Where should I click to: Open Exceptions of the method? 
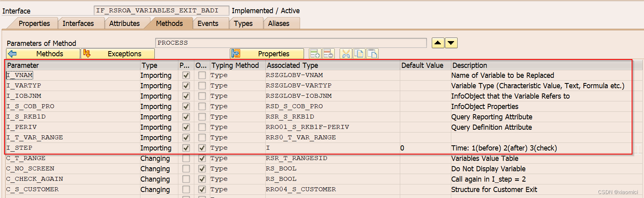pyautogui.click(x=118, y=53)
